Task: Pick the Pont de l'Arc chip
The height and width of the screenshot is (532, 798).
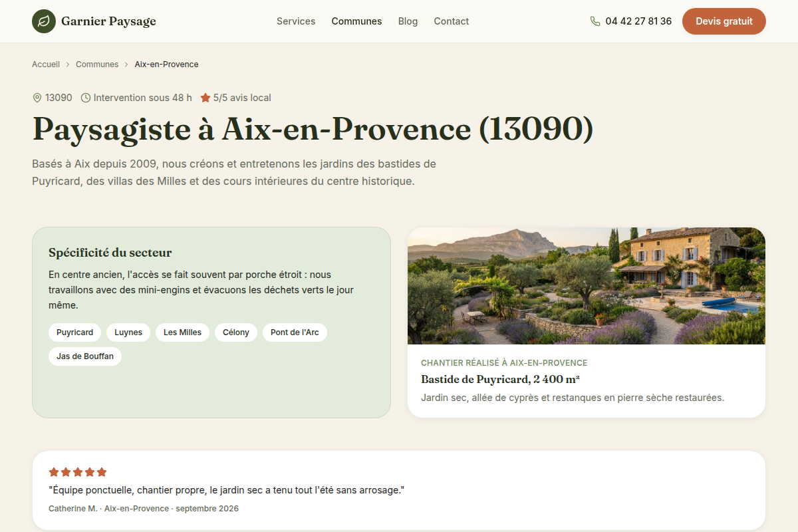Action: pyautogui.click(x=295, y=332)
